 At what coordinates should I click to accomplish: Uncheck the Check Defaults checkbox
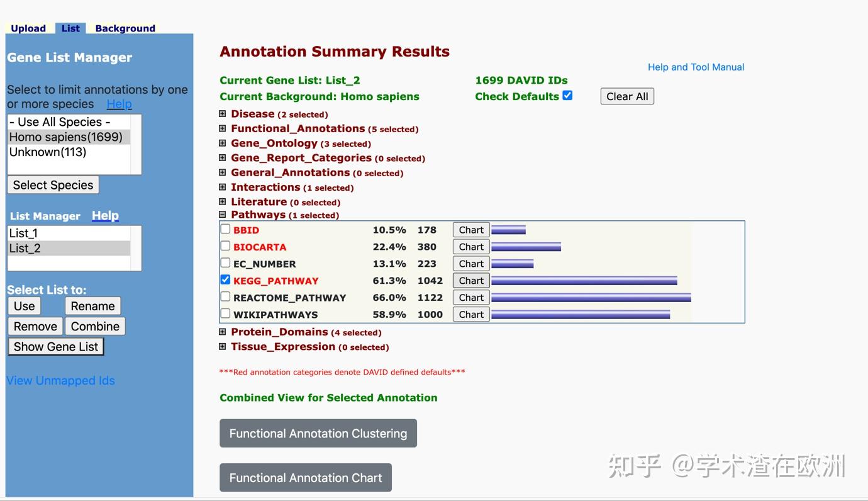(567, 96)
